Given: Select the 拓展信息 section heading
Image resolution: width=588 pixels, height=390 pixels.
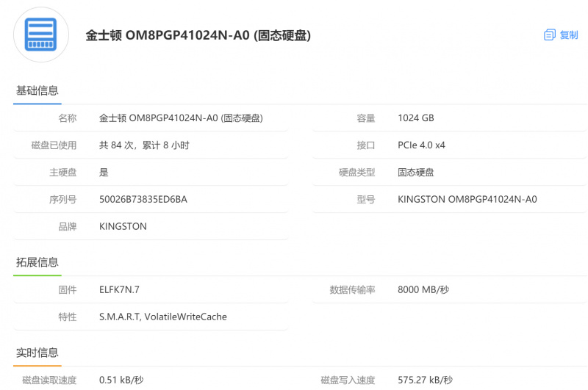Looking at the screenshot, I should (x=37, y=262).
